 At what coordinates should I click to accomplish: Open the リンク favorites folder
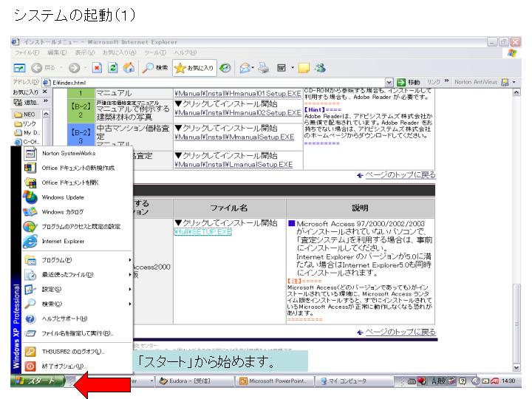coord(25,123)
